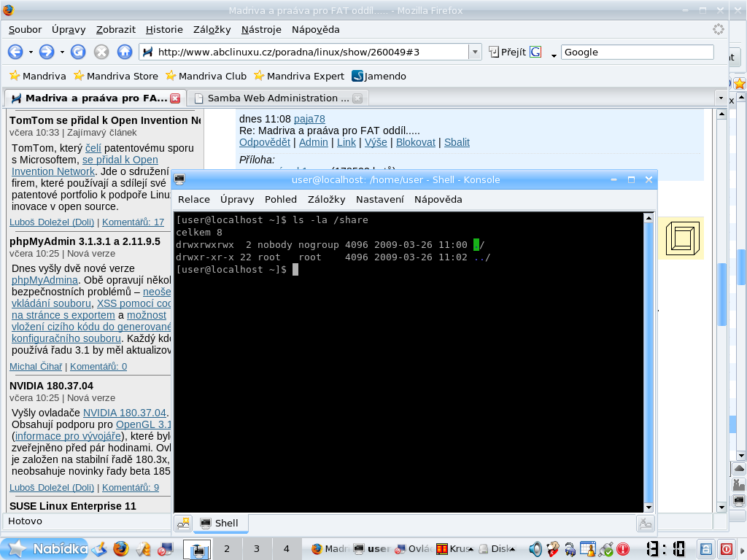Click the Google search engine icon
This screenshot has width=747, height=560.
(535, 52)
